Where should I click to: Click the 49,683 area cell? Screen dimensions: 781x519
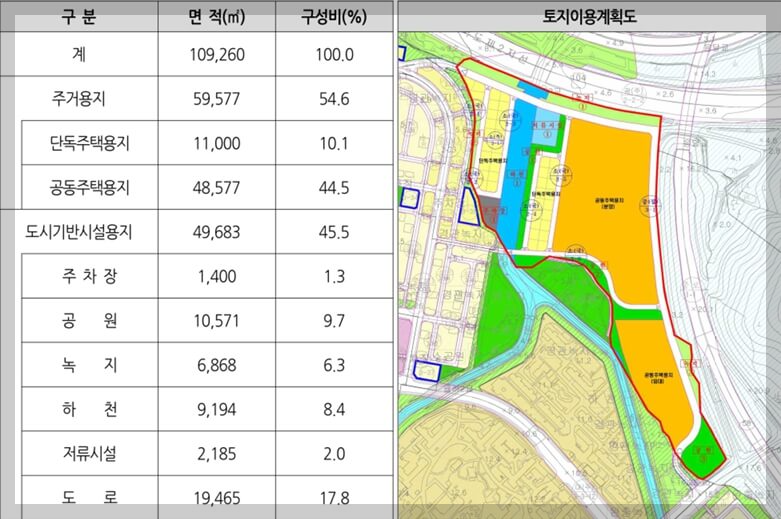[x=217, y=232]
